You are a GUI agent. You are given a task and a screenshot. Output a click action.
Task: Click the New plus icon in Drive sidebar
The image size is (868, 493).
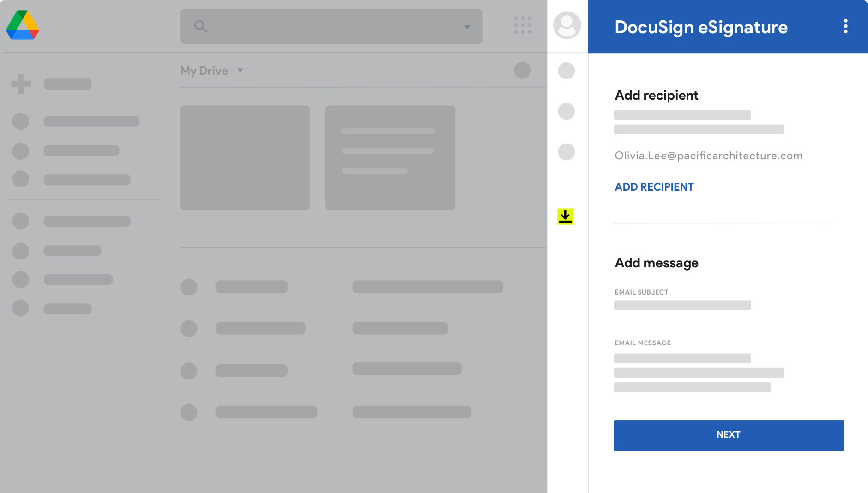point(20,84)
